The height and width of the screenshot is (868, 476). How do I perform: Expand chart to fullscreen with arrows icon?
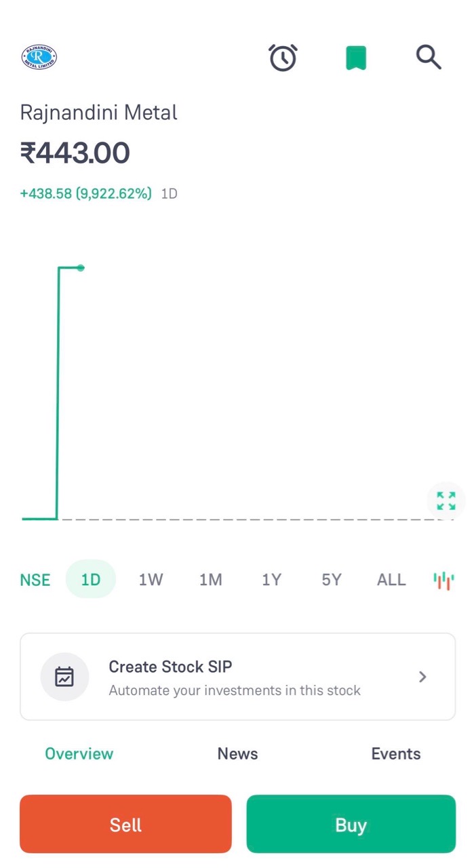click(446, 500)
